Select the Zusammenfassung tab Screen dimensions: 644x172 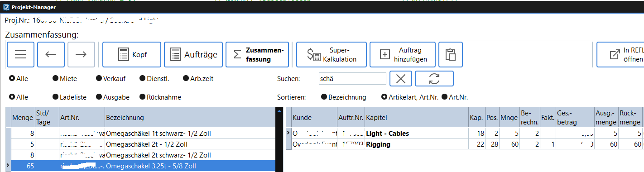258,54
